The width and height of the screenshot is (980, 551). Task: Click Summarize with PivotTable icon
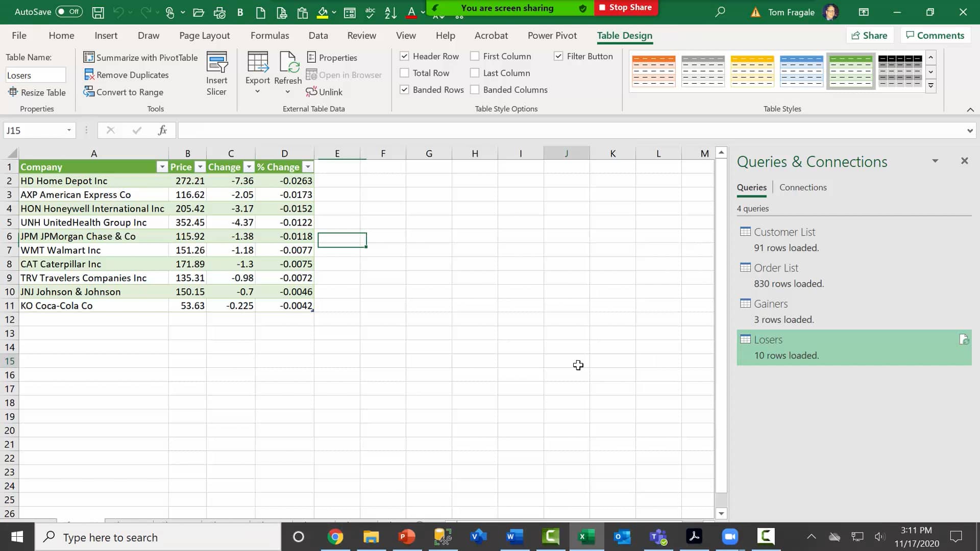[89, 57]
